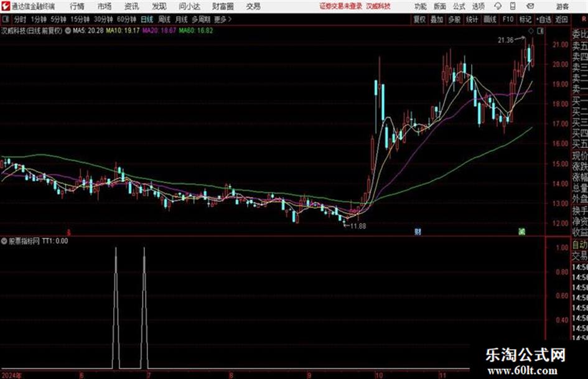Click the MA10: 19.17 value
The width and height of the screenshot is (588, 379).
coord(123,30)
